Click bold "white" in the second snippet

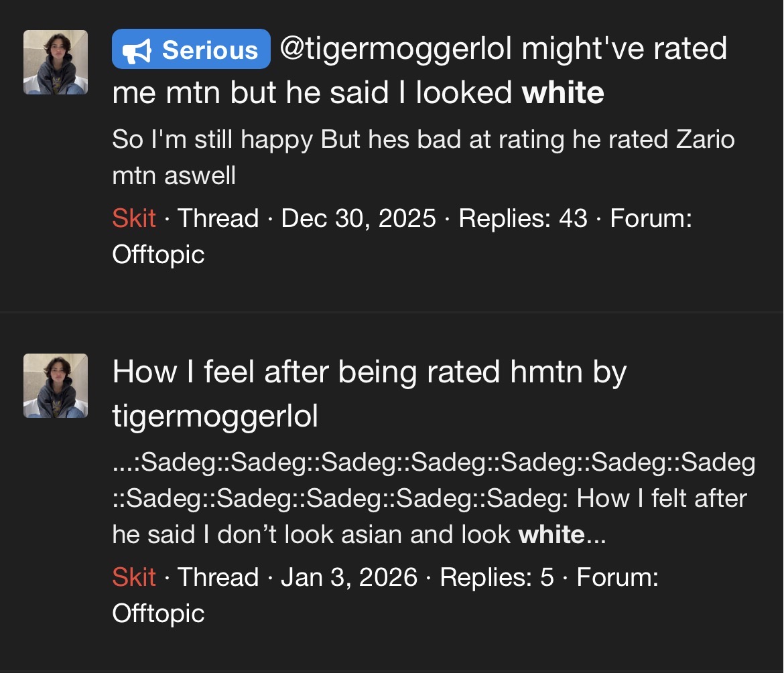coord(551,534)
